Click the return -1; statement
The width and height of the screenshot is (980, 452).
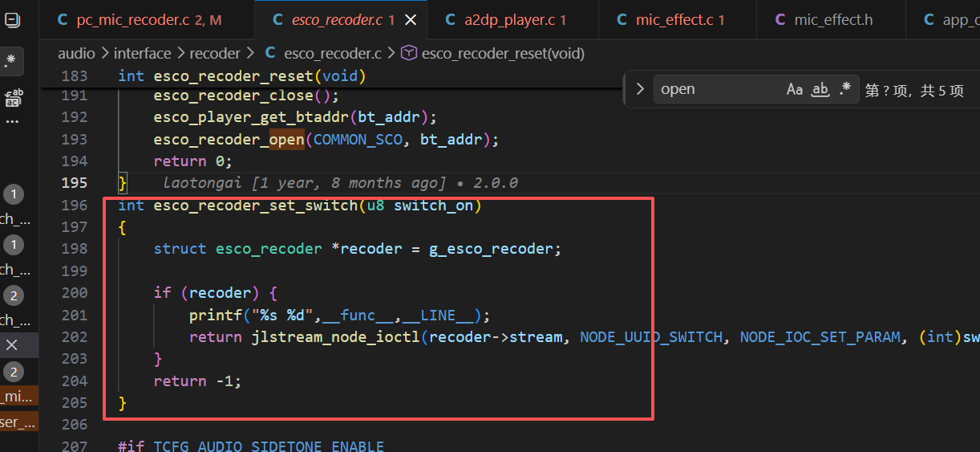click(198, 381)
